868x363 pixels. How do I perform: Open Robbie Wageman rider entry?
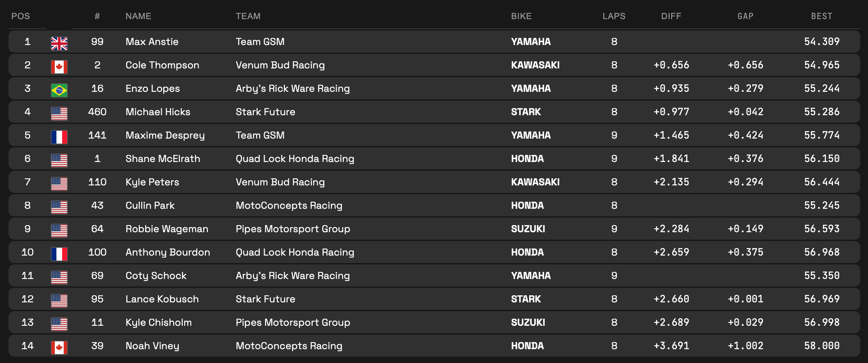click(167, 229)
